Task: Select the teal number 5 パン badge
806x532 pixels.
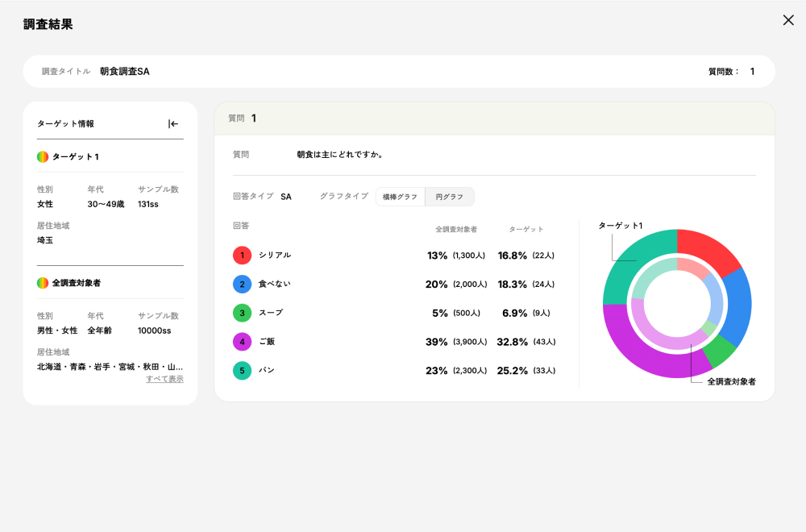Action: click(x=242, y=371)
